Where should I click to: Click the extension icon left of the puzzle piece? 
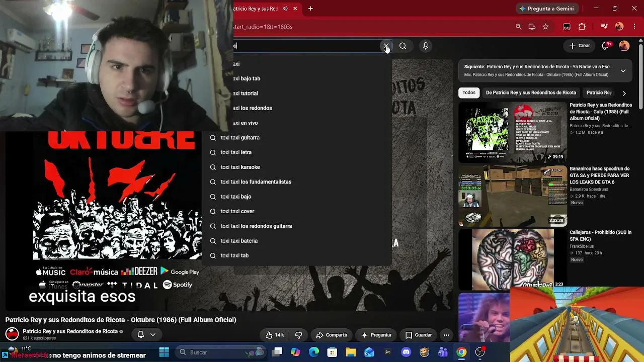(567, 27)
